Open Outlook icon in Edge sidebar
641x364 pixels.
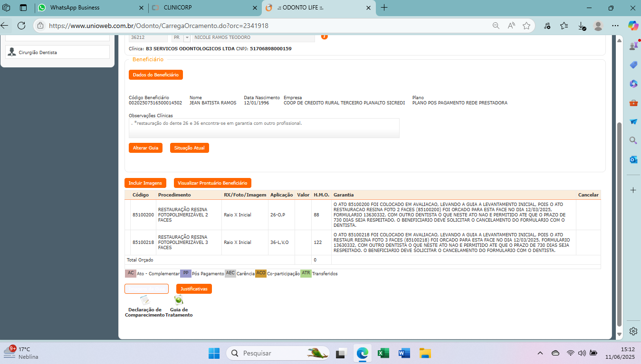click(633, 159)
